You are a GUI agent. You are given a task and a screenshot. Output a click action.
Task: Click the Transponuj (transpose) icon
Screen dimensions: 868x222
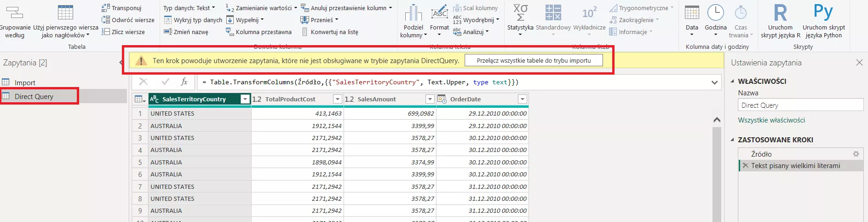106,8
